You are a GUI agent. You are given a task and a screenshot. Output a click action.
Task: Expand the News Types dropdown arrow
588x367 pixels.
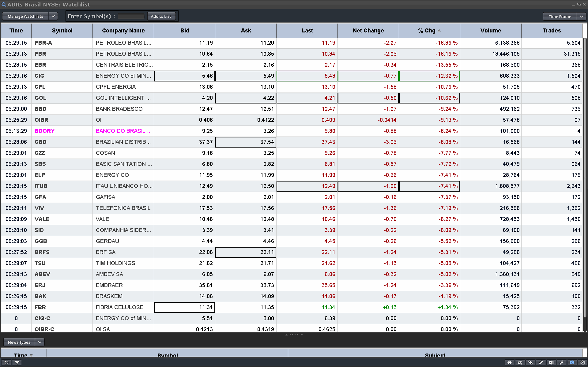click(x=40, y=342)
